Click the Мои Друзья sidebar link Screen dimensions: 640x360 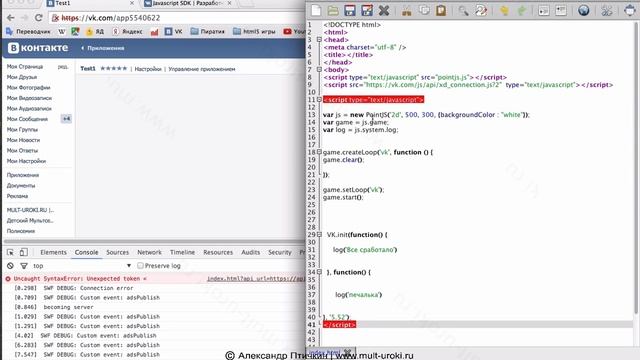pyautogui.click(x=22, y=77)
